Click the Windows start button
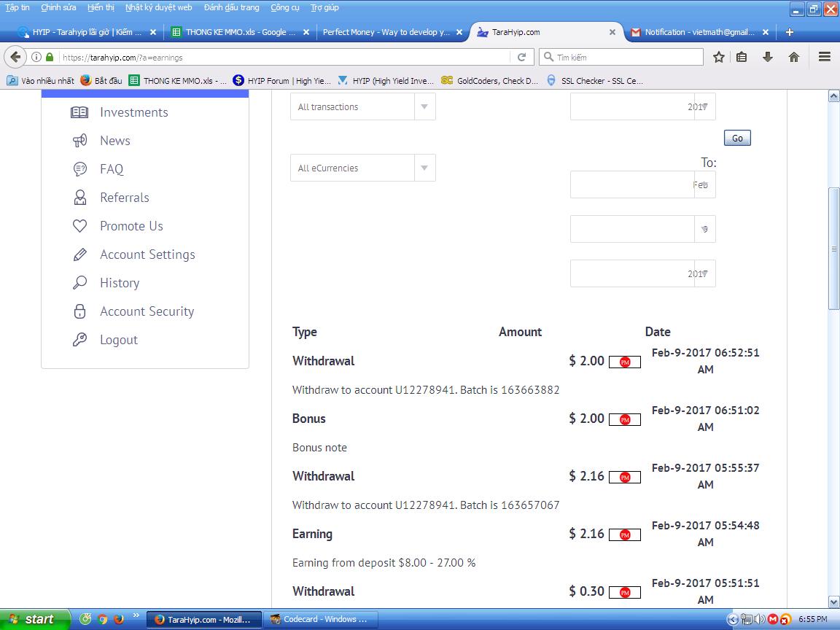Viewport: 840px width, 630px height. point(34,619)
